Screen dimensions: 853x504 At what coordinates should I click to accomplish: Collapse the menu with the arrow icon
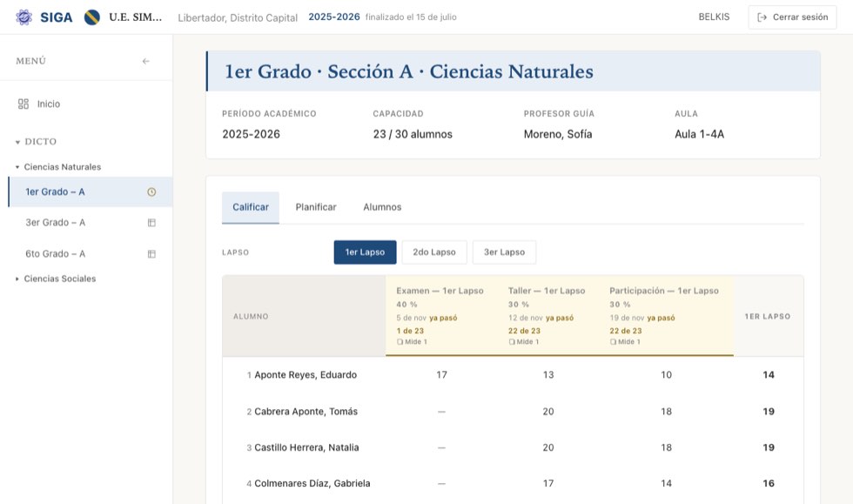[x=146, y=61]
